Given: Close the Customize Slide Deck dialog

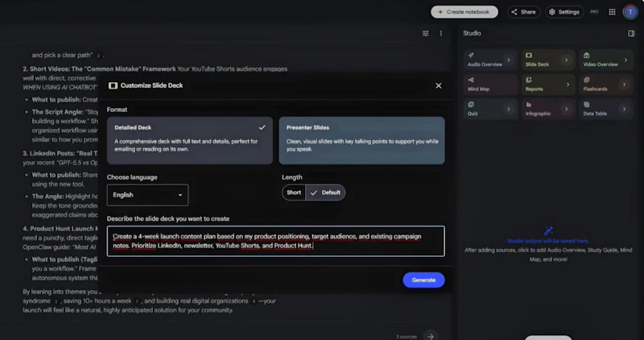Looking at the screenshot, I should (x=438, y=85).
